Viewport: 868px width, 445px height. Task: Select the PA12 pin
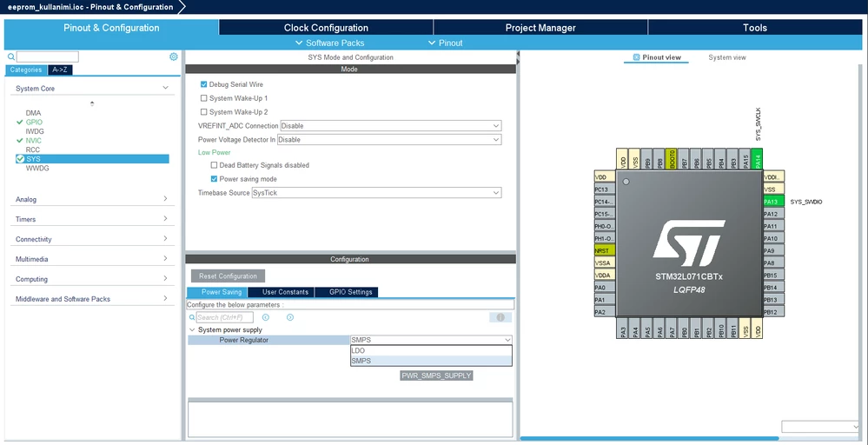[773, 214]
